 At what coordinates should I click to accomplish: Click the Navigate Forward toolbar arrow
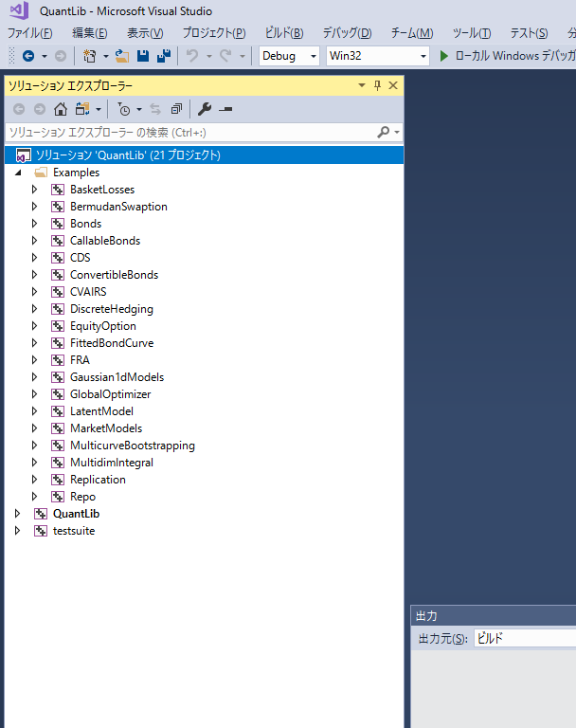61,56
